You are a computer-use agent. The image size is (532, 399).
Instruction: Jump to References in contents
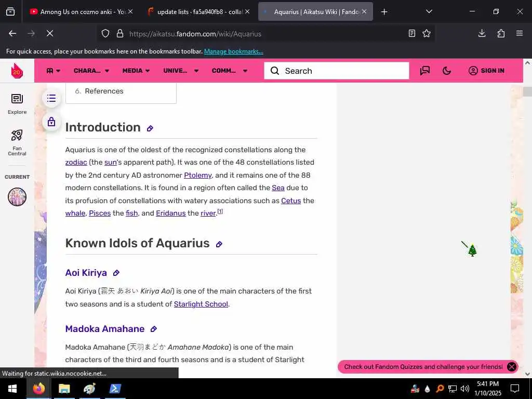point(104,91)
